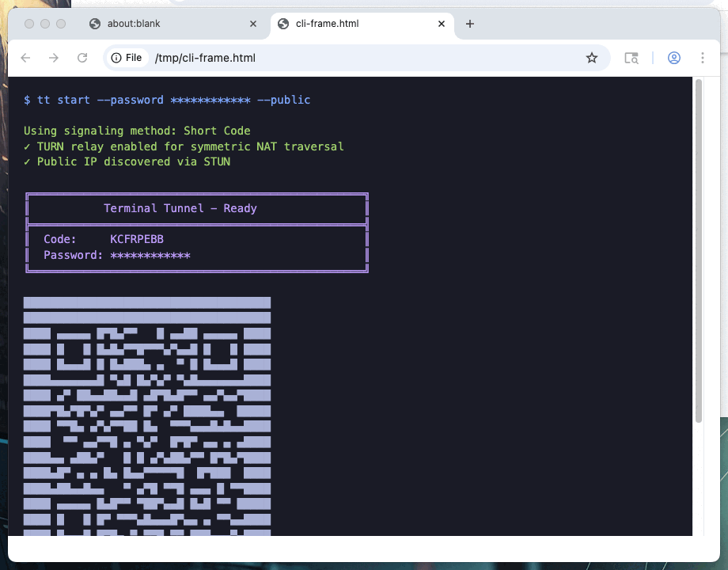This screenshot has height=570, width=728.
Task: Click the 'Code:' label
Action: (x=60, y=239)
